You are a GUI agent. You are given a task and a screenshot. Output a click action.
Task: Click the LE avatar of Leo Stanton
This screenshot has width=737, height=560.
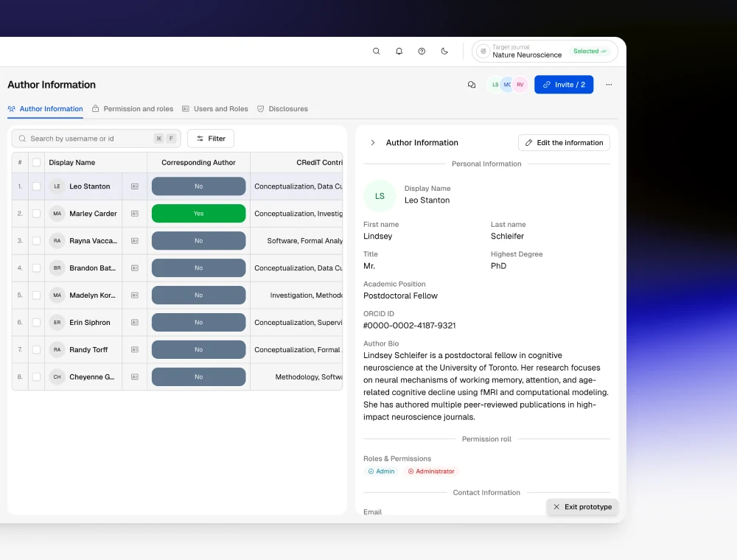tap(57, 186)
